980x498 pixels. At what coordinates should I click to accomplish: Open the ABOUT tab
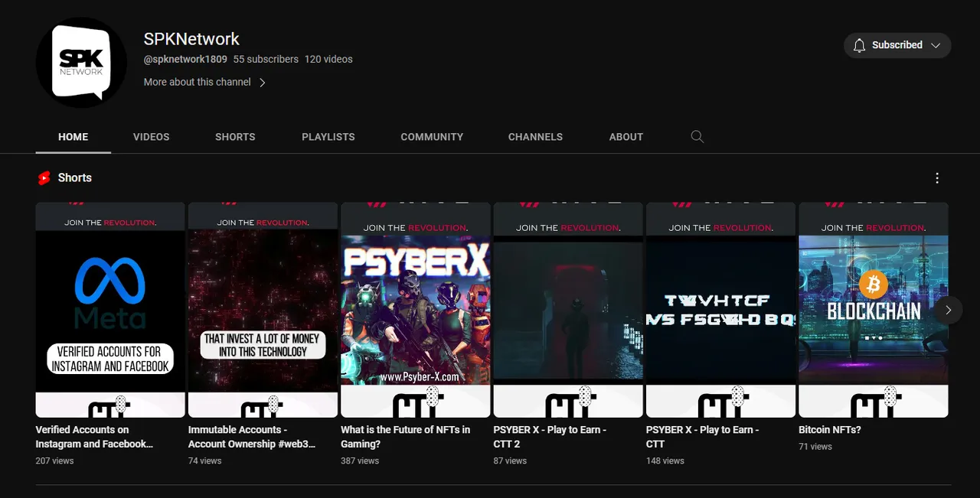click(626, 137)
